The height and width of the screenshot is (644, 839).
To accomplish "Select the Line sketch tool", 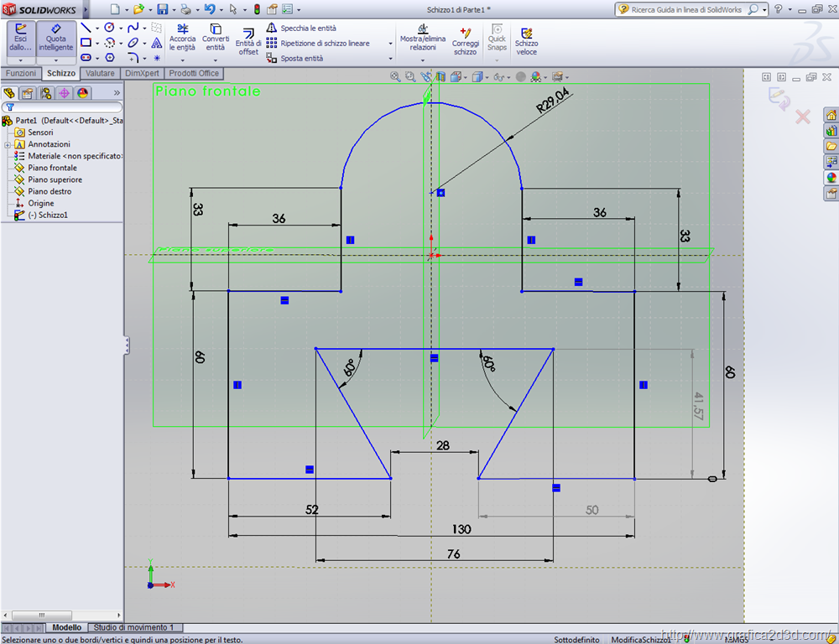I will (86, 28).
